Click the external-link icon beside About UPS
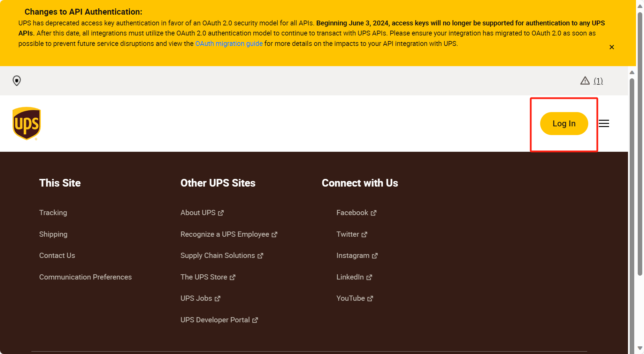 (x=221, y=213)
